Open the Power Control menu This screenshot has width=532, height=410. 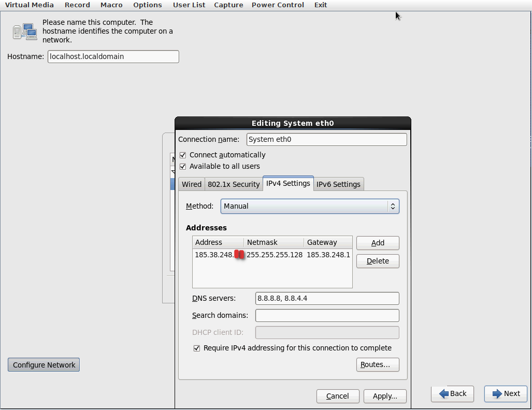pyautogui.click(x=278, y=5)
